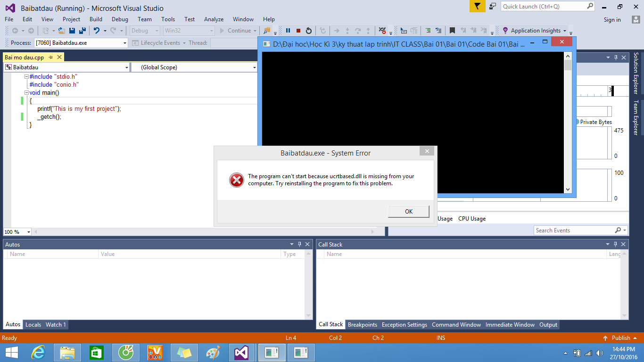Toggle auto-hide pin on Autos panel
This screenshot has width=644, height=362.
pyautogui.click(x=299, y=244)
